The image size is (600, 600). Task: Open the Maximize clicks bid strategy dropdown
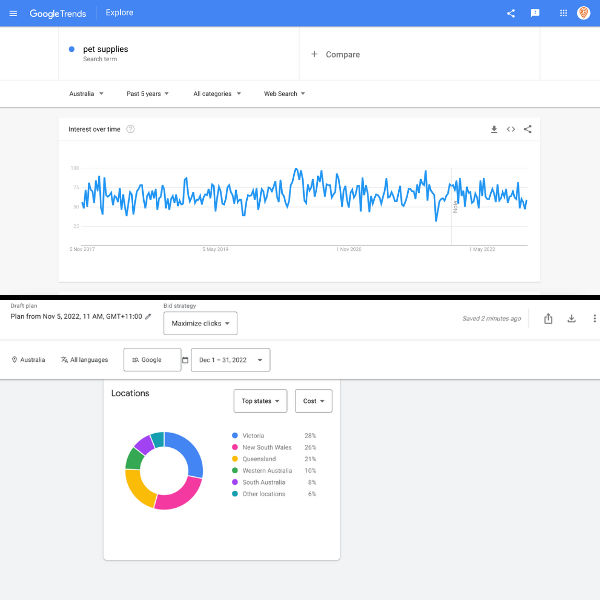[200, 323]
